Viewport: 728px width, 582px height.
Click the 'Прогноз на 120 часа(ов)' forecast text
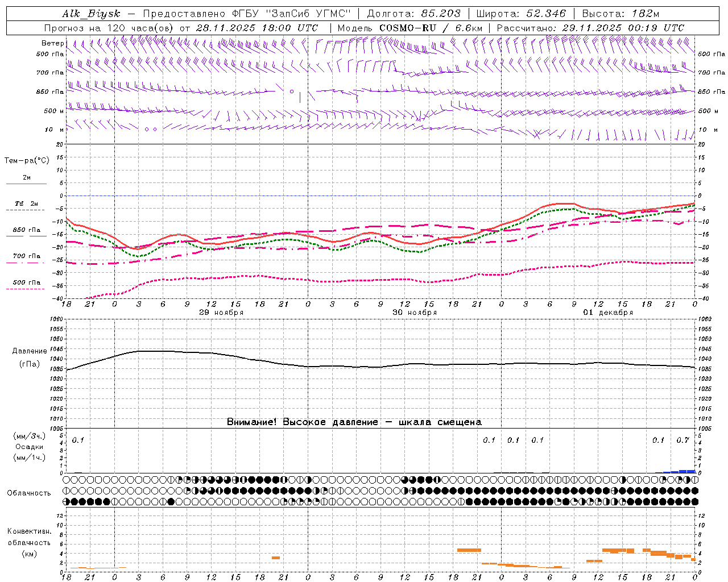click(109, 28)
